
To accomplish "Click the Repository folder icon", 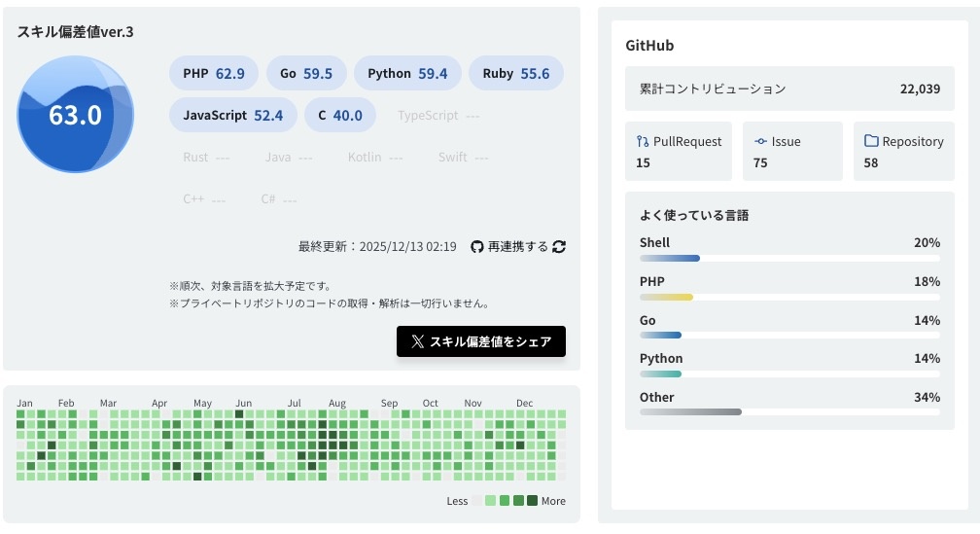I will (x=871, y=141).
